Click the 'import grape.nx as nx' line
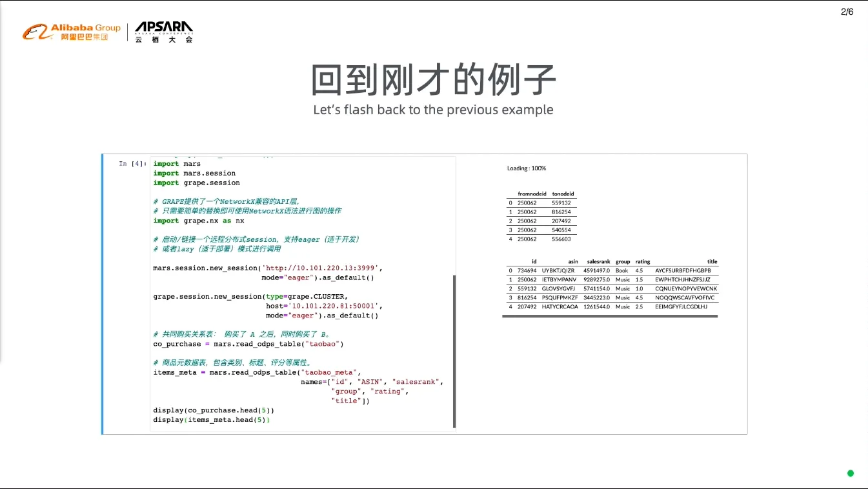The height and width of the screenshot is (489, 868). (x=198, y=221)
